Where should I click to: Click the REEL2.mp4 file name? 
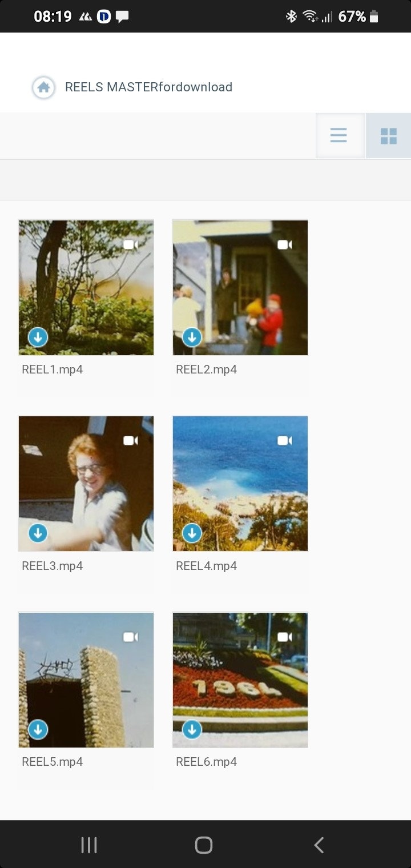(x=206, y=369)
